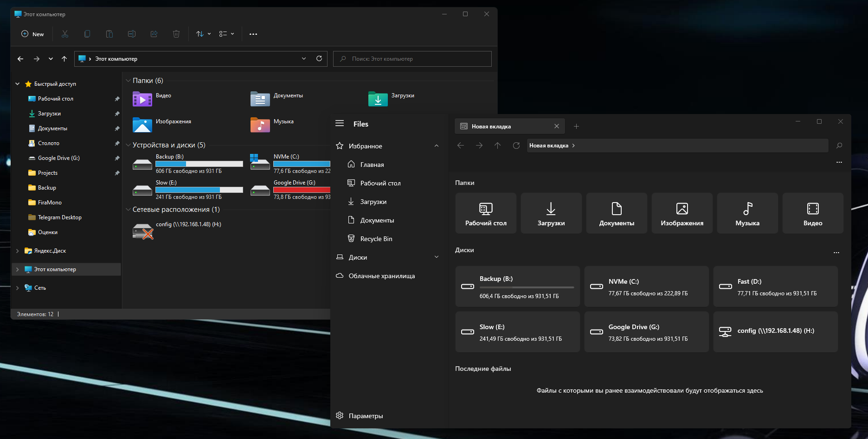This screenshot has width=868, height=439.
Task: Add a new tab in Files
Action: coord(576,127)
